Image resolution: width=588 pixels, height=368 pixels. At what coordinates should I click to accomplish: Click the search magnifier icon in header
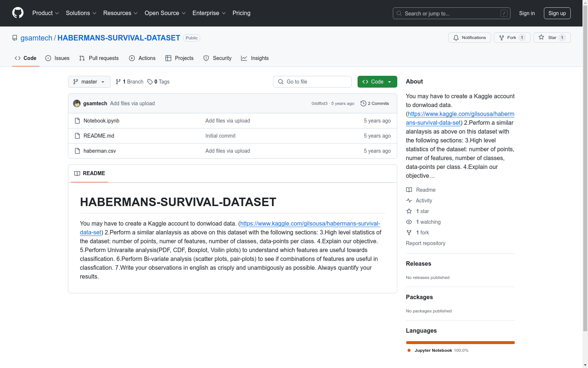click(399, 13)
